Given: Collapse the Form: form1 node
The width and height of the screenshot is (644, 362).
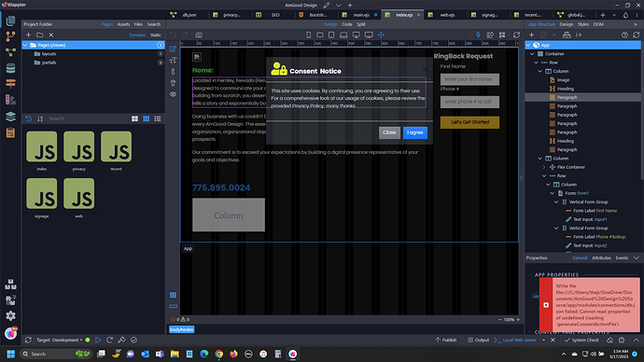Looking at the screenshot, I should (553, 193).
